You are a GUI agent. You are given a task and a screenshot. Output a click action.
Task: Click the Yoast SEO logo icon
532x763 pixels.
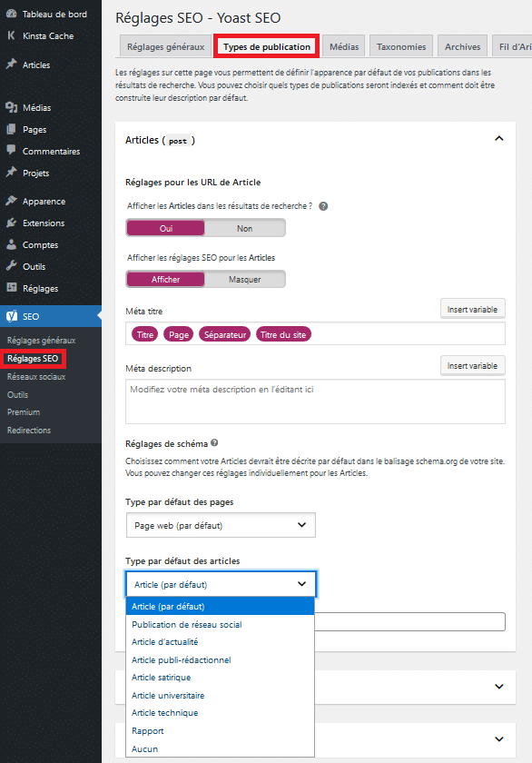(12, 316)
